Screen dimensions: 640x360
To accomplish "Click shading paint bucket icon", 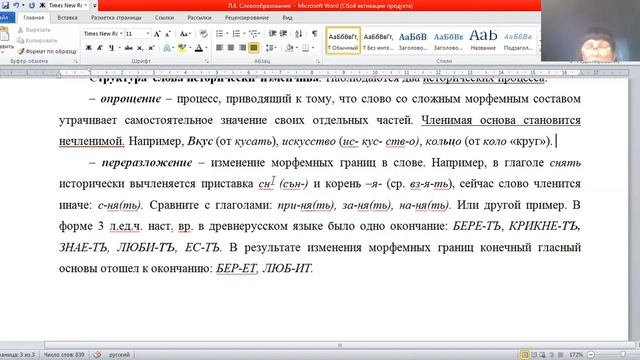I will tap(289, 48).
